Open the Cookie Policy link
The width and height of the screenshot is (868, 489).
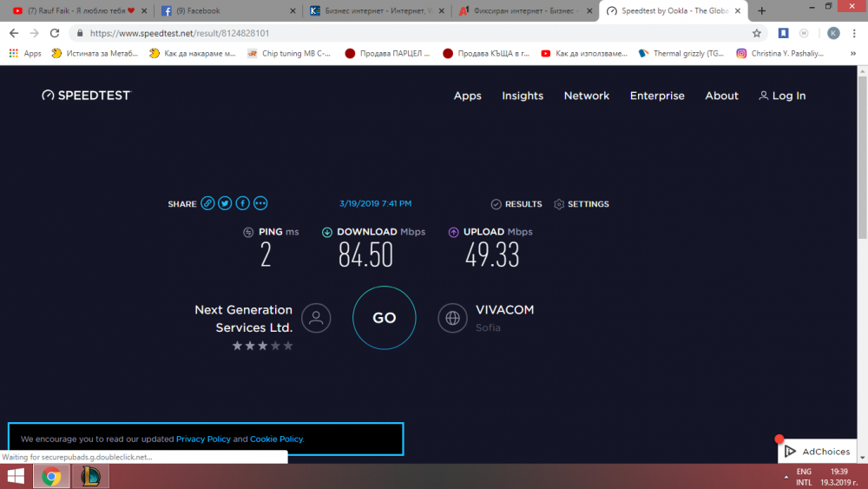pyautogui.click(x=276, y=439)
